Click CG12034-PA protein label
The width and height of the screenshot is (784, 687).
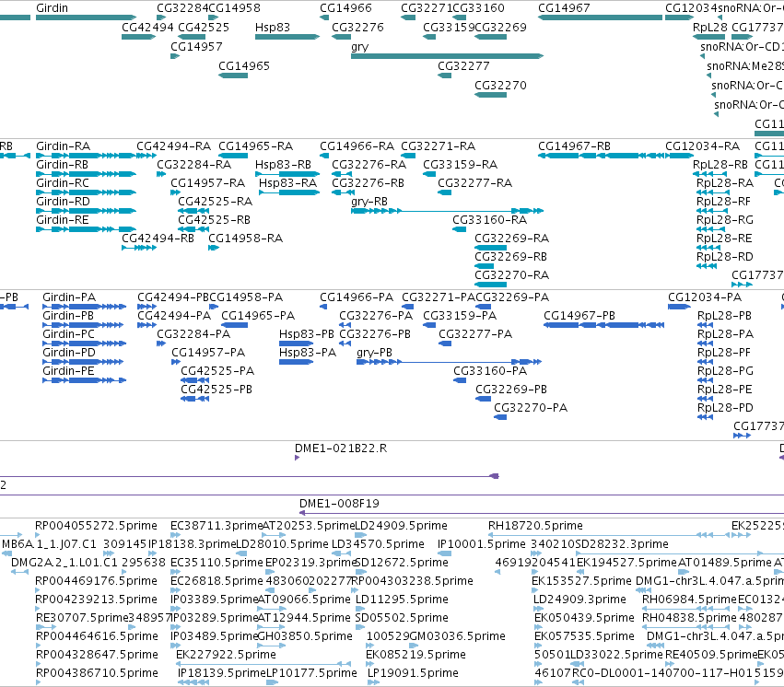(x=705, y=297)
